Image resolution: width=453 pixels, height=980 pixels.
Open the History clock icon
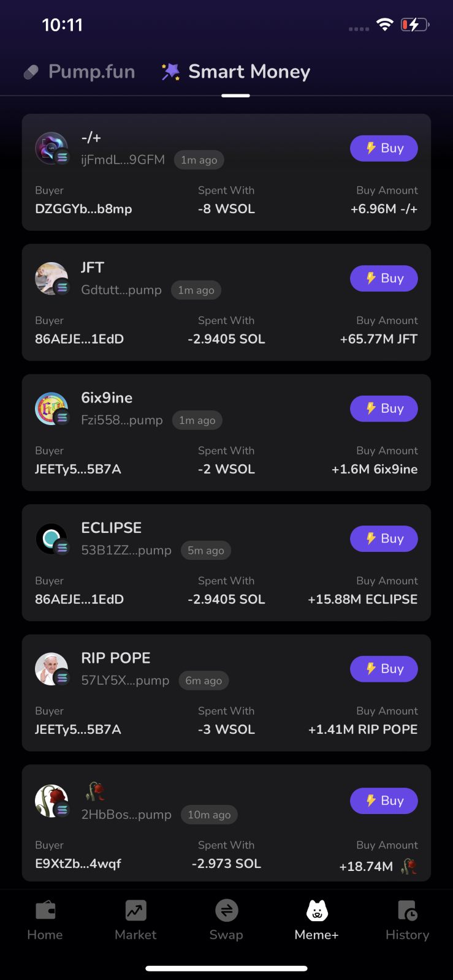point(408,910)
